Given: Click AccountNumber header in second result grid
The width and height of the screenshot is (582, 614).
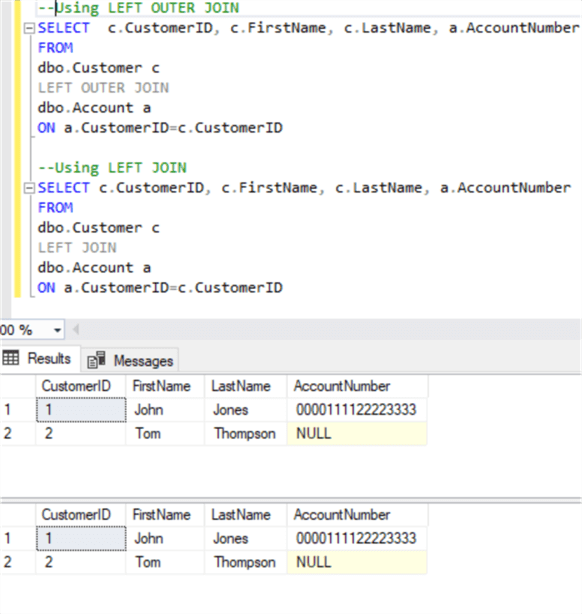Looking at the screenshot, I should tap(357, 515).
